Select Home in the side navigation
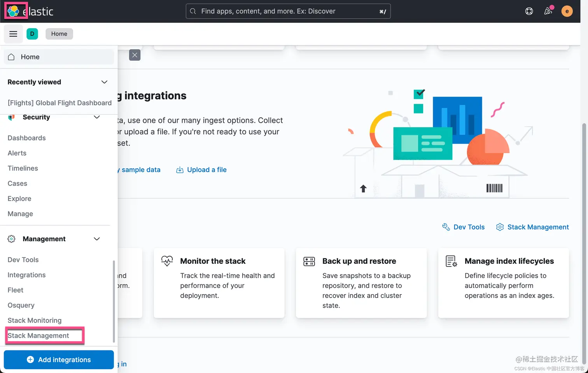 coord(59,57)
